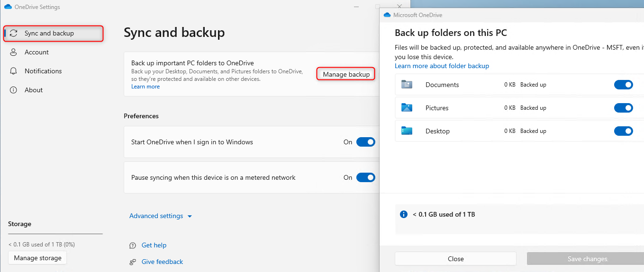This screenshot has width=644, height=272.
Task: Click the Pictures folder icon
Action: [407, 108]
